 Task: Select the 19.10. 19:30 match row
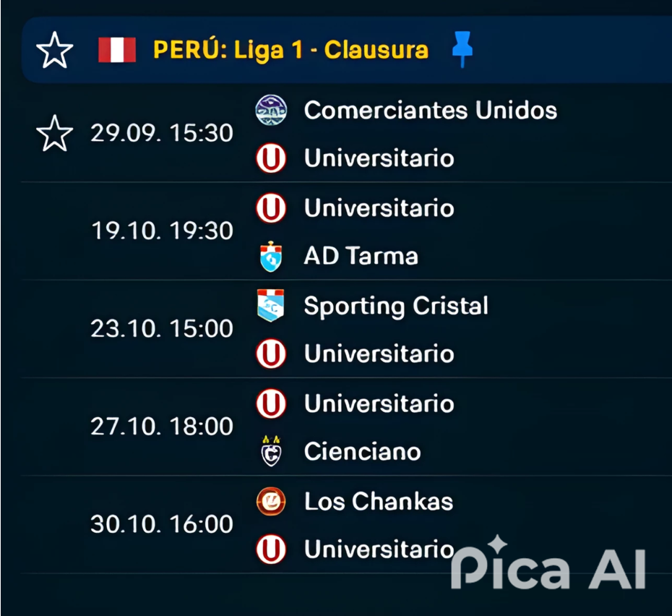[347, 231]
